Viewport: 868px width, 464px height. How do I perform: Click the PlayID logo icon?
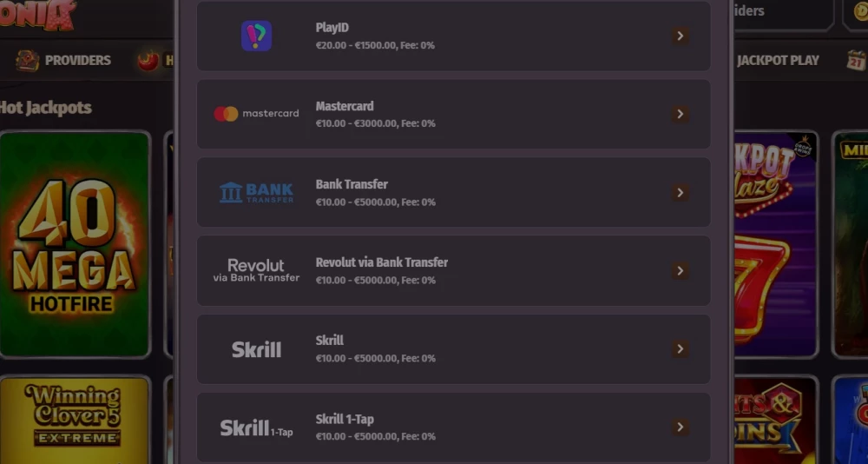coord(256,36)
